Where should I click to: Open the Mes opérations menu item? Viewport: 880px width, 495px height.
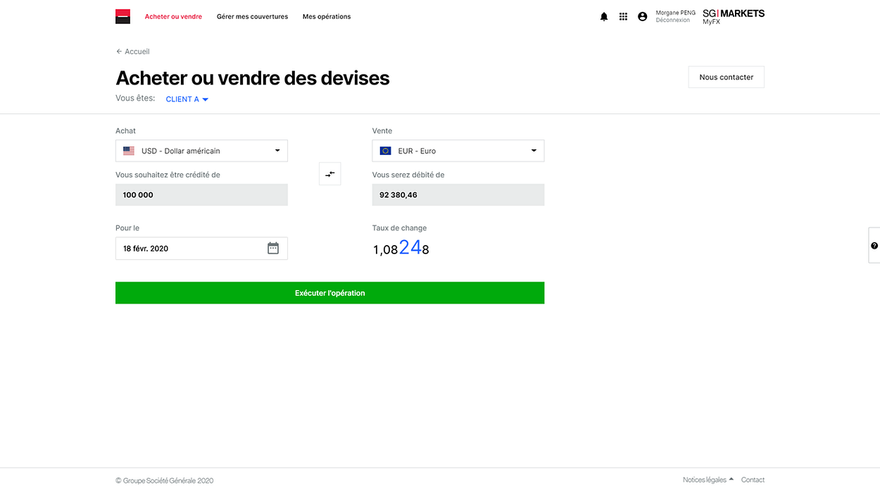(327, 17)
